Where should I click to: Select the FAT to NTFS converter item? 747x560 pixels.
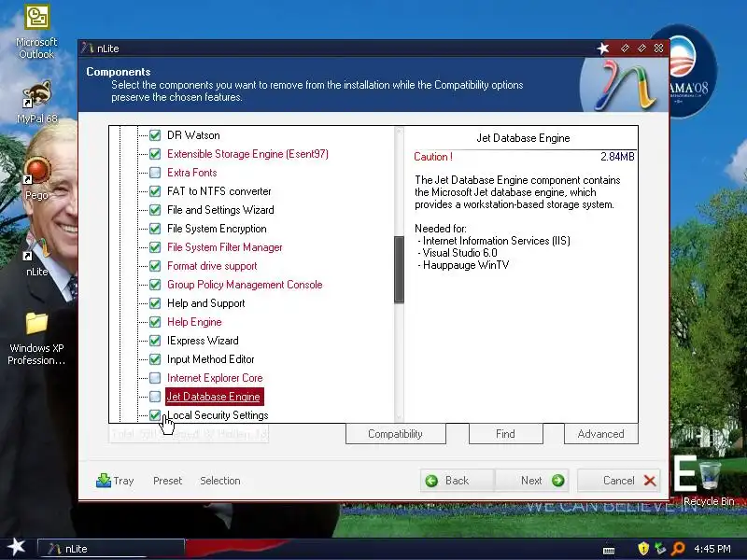(x=219, y=191)
